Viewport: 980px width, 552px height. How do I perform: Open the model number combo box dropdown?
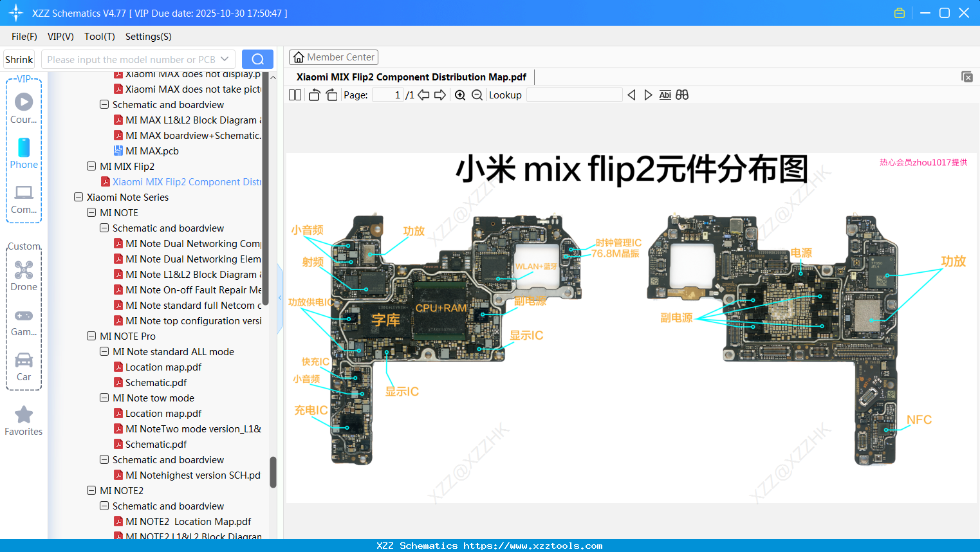pyautogui.click(x=224, y=59)
